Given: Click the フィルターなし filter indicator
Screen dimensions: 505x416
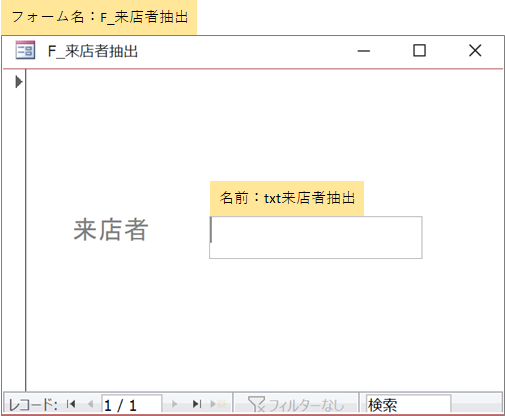Looking at the screenshot, I should 296,404.
